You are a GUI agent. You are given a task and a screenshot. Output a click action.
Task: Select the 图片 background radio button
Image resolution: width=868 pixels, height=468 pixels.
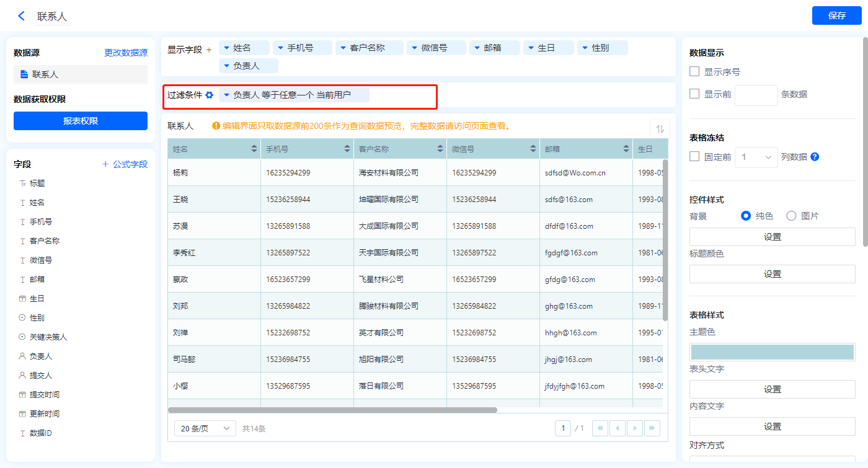click(x=791, y=216)
